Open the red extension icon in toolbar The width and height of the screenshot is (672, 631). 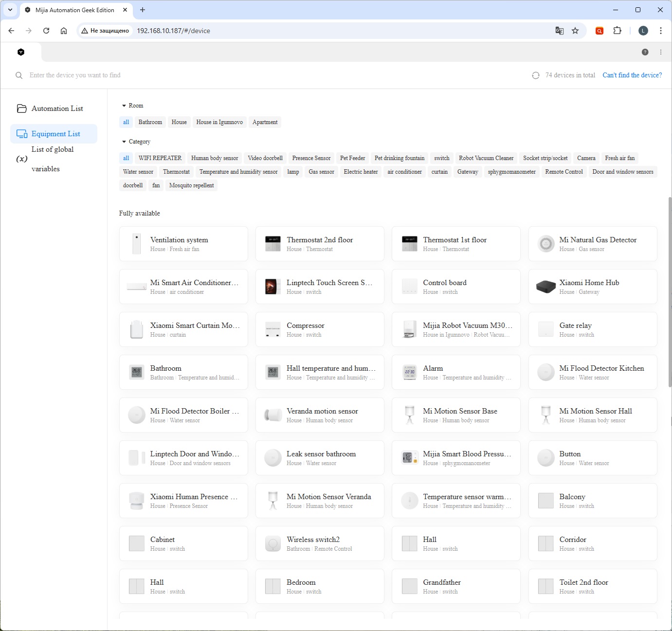(x=599, y=31)
